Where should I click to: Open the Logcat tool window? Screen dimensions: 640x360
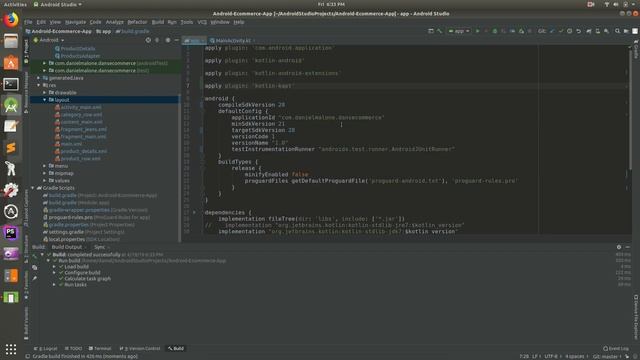(x=46, y=349)
